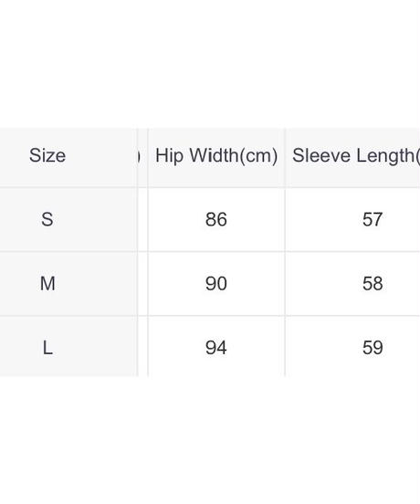The height and width of the screenshot is (504, 420).
Task: Click sleeve length value 58
Action: click(x=373, y=283)
